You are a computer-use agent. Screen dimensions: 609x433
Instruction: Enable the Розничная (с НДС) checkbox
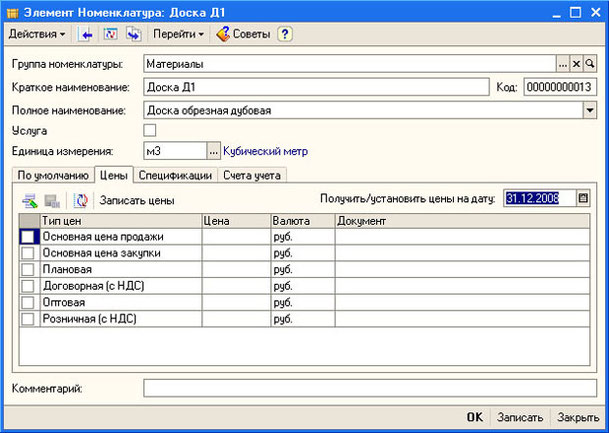tap(28, 319)
